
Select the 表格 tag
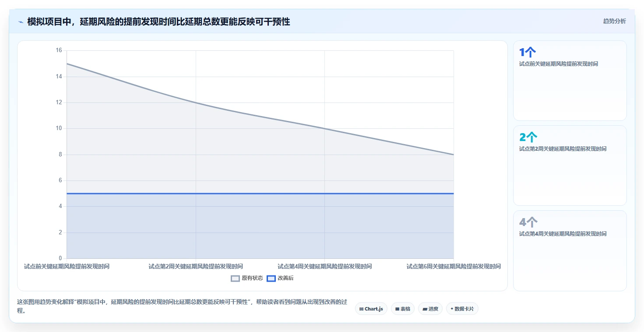tap(402, 309)
